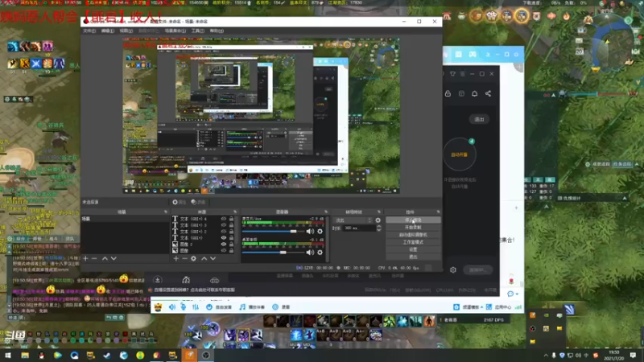Remove selected source with the minus icon
The height and width of the screenshot is (362, 644).
[184, 258]
